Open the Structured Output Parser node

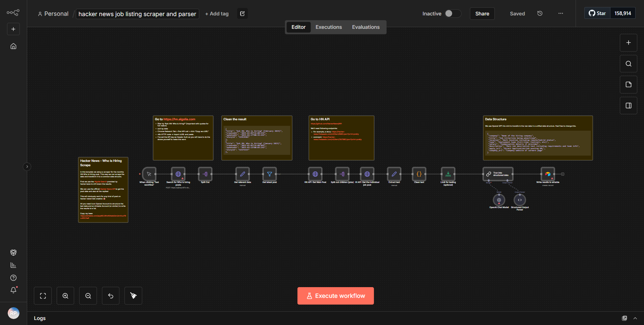pos(520,200)
